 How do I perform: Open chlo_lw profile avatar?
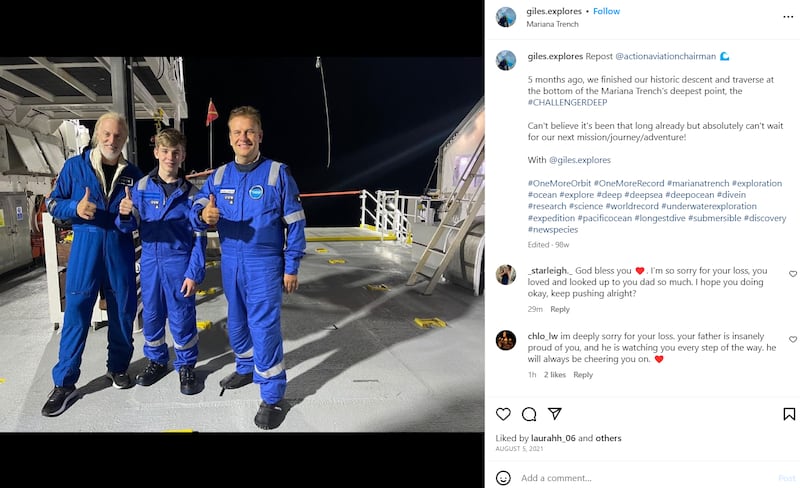[506, 340]
